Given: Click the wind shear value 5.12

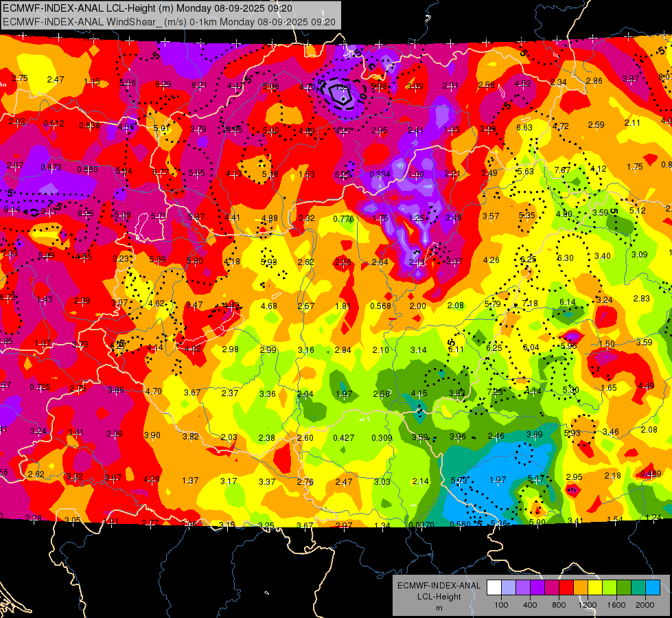Looking at the screenshot, I should coord(638,211).
